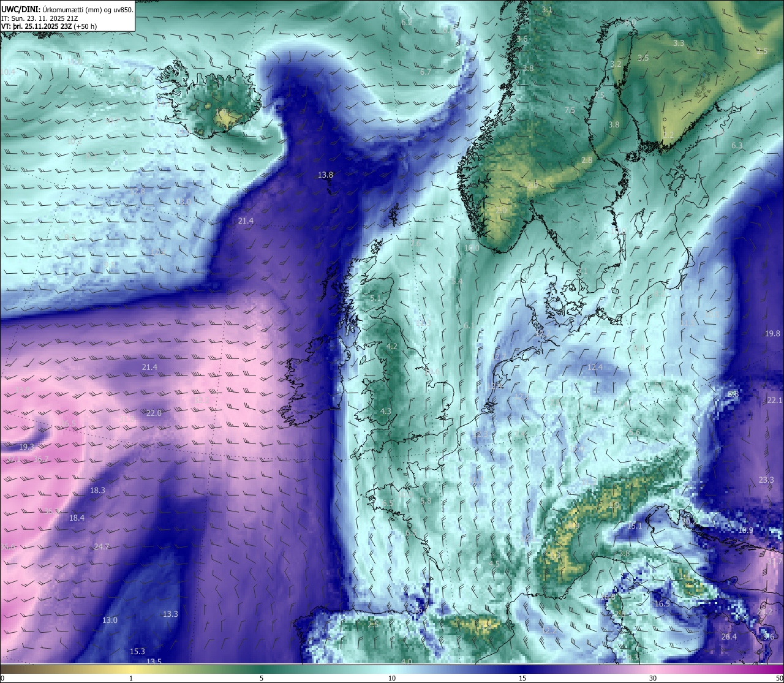Screen dimensions: 784x683
Task: Click the 50 tick on the colour scale
Action: click(780, 677)
